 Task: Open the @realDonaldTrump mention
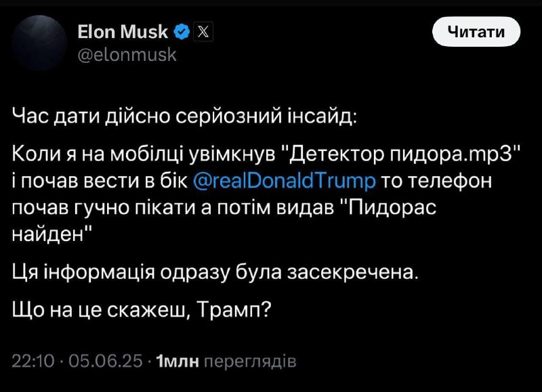click(x=284, y=180)
